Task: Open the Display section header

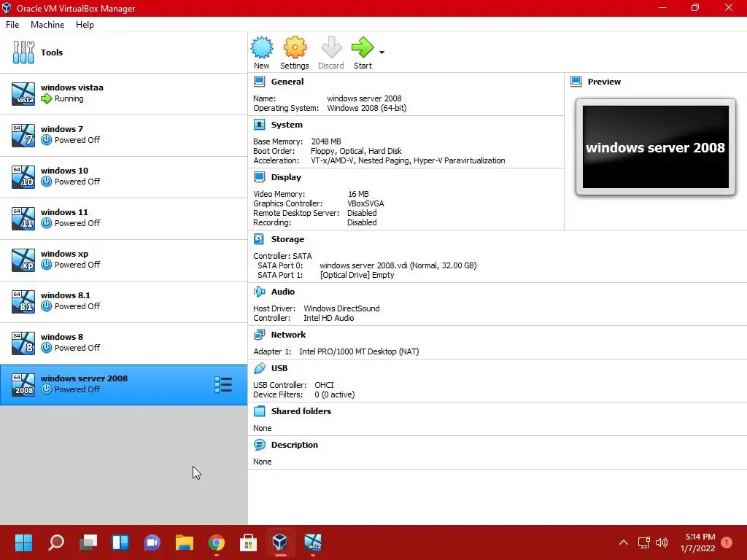Action: coord(286,177)
